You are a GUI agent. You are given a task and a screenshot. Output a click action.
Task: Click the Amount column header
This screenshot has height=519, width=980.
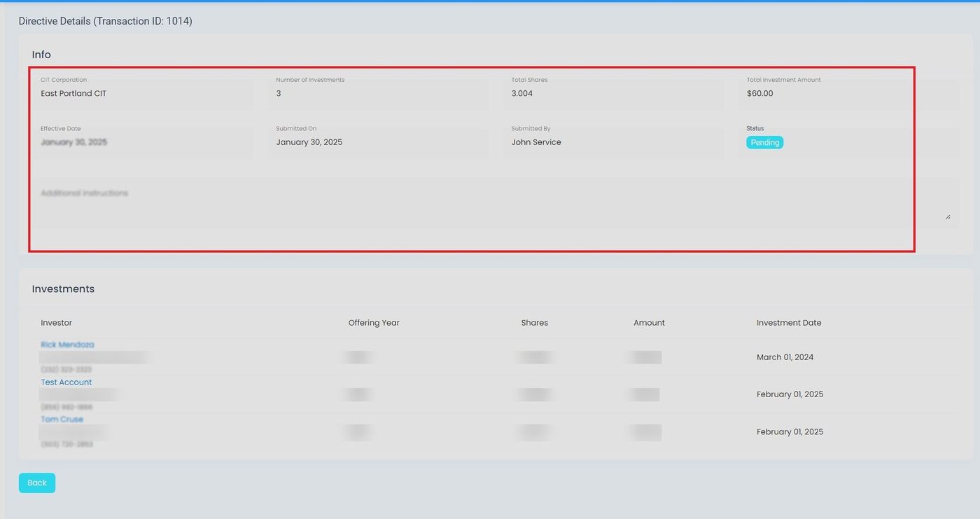click(x=649, y=323)
